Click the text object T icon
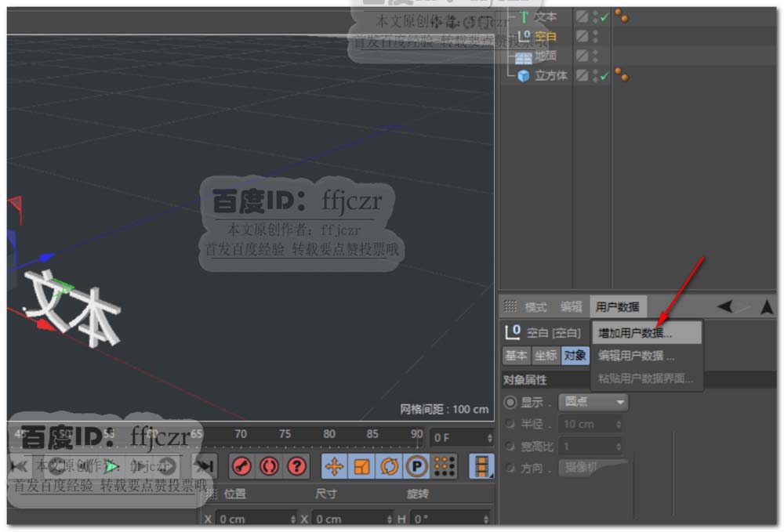The width and height of the screenshot is (784, 532). point(524,17)
